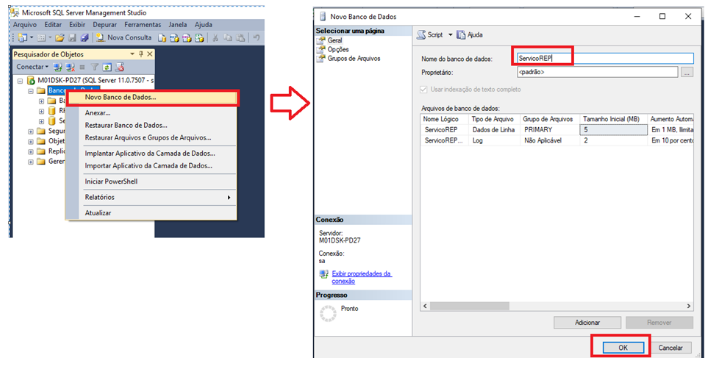Open the Ferramentas menu
Image resolution: width=712 pixels, height=370 pixels.
(143, 25)
